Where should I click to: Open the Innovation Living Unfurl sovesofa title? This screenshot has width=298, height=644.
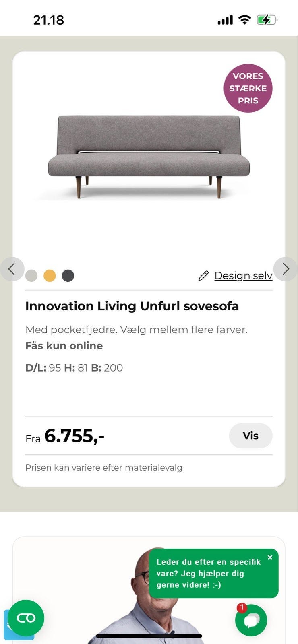click(x=132, y=306)
